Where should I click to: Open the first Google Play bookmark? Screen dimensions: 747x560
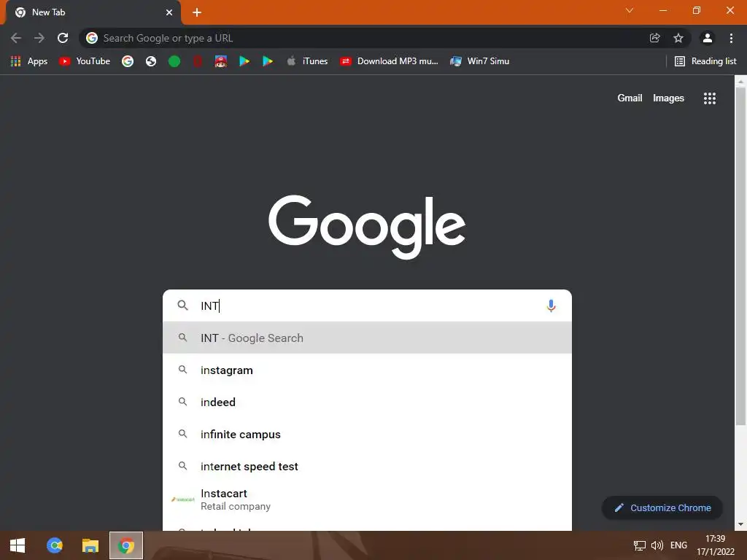(244, 61)
